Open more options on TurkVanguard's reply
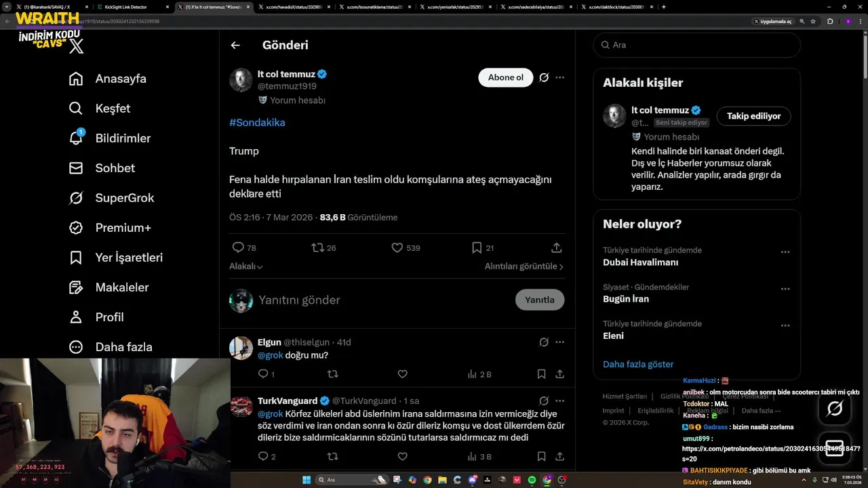868x488 pixels. [x=560, y=401]
